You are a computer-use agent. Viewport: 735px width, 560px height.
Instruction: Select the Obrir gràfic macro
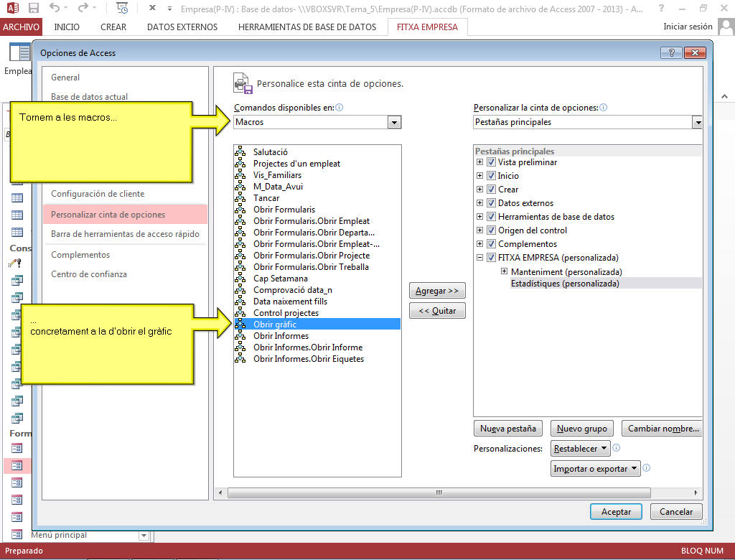pos(317,324)
